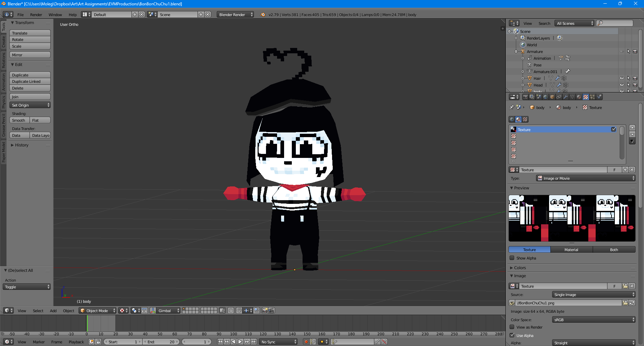The image size is (644, 346).
Task: Click the timeline ruler at frame 100
Action: 234,334
